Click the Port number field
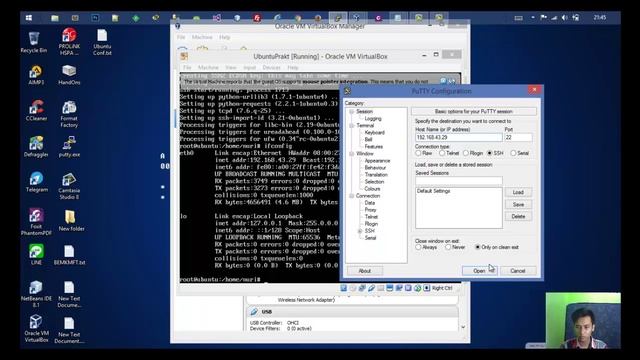Screen dimensions: 640x360 click(x=518, y=138)
